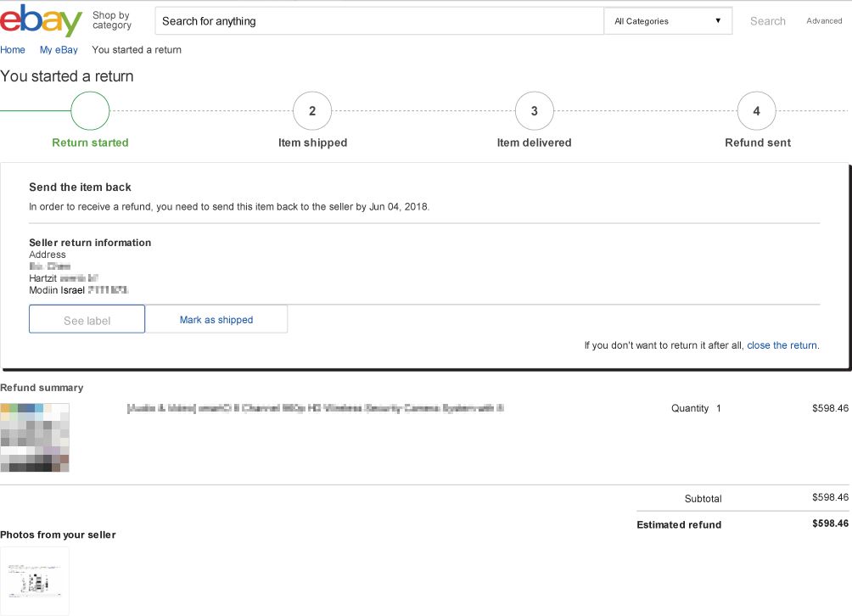Open Advanced search

point(822,20)
